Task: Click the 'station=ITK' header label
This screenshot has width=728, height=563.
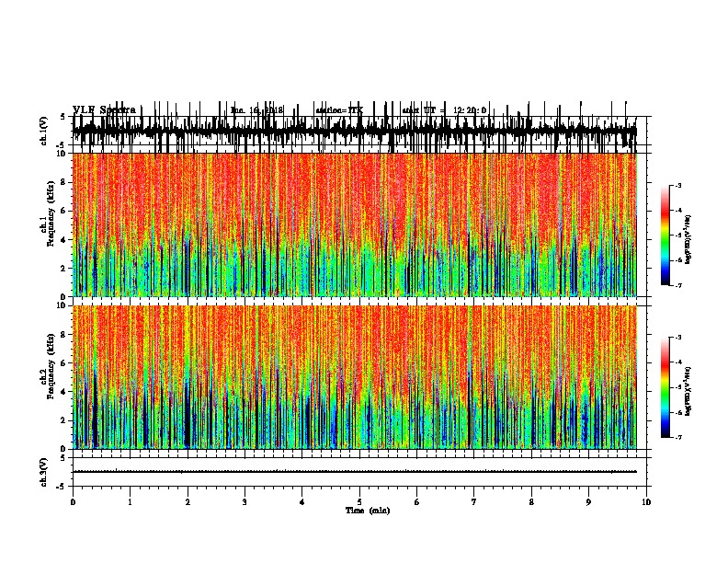Action: point(339,110)
